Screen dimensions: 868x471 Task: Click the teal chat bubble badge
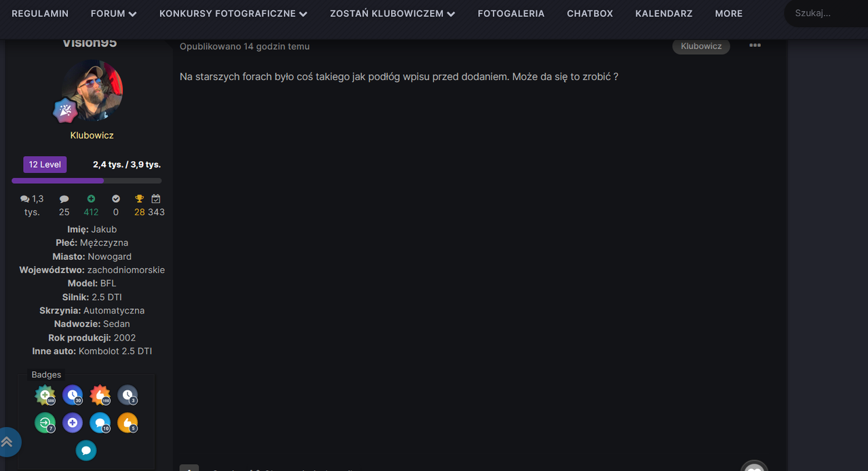coord(86,451)
